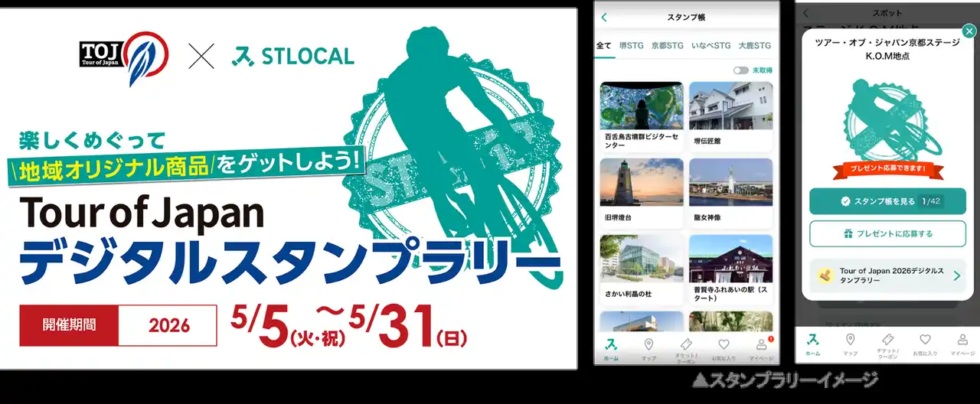Open チケット/クーポン in the スタンプ帳 screen's bottom bar
The height and width of the screenshot is (404, 980).
click(686, 347)
